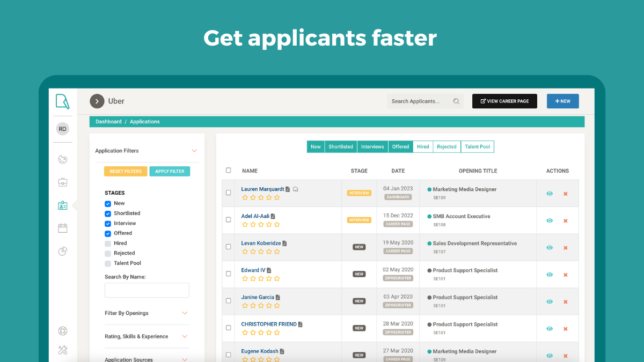Check the Hired stage filter
This screenshot has width=644, height=362.
108,243
